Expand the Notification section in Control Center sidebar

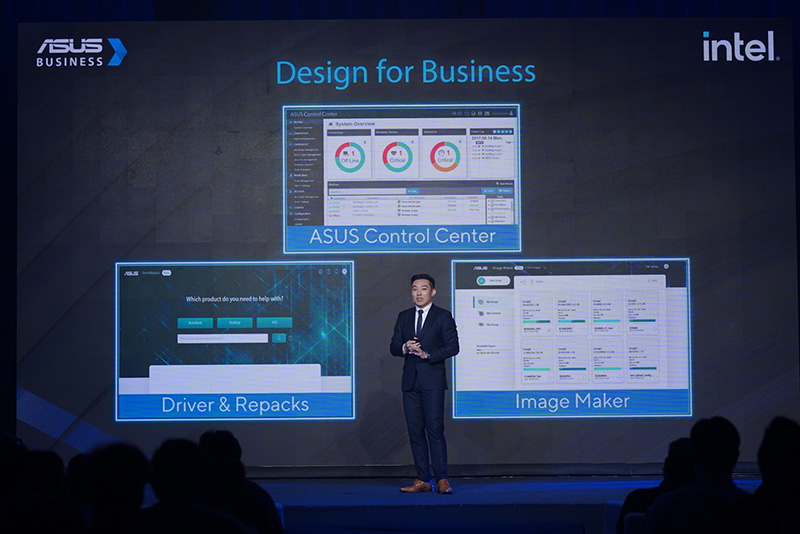click(x=300, y=174)
